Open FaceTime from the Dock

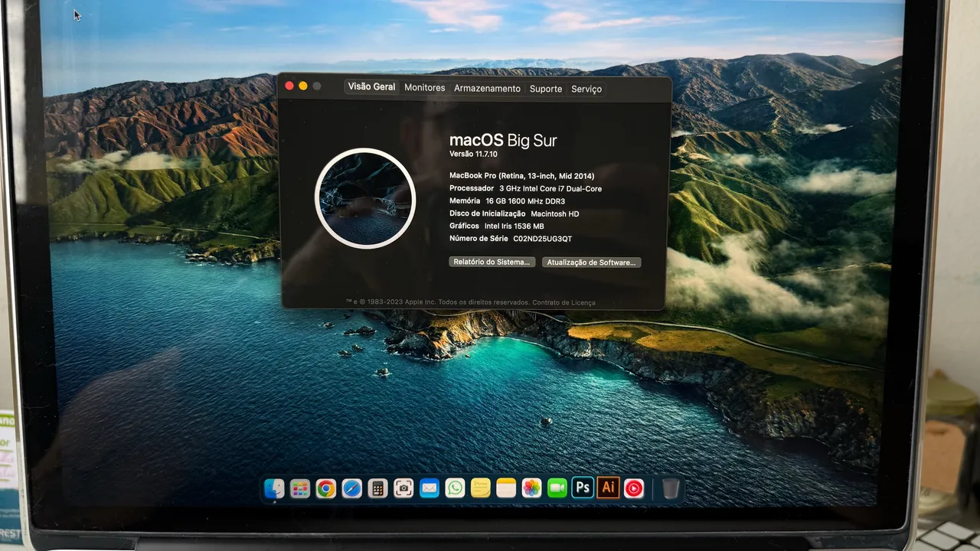click(557, 488)
